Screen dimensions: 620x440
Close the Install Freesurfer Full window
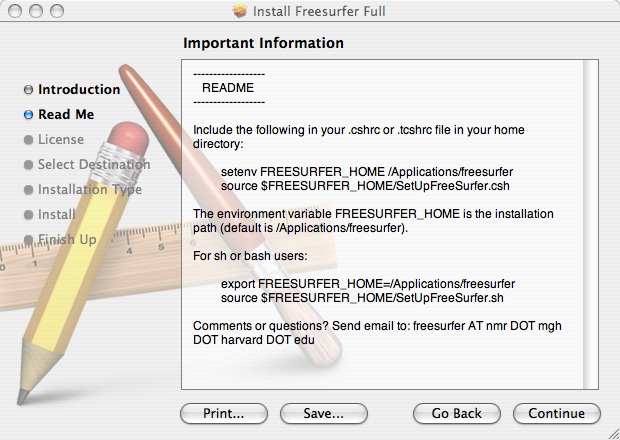13,11
